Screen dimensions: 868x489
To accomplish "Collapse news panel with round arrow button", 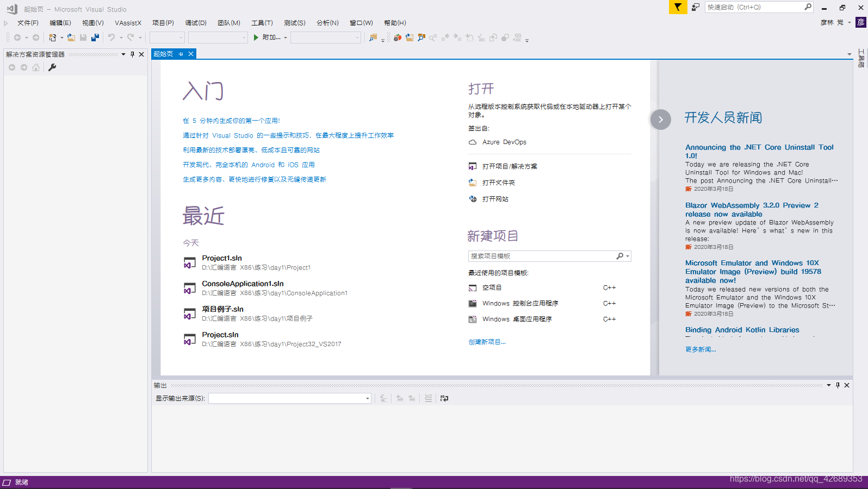I will coord(661,120).
